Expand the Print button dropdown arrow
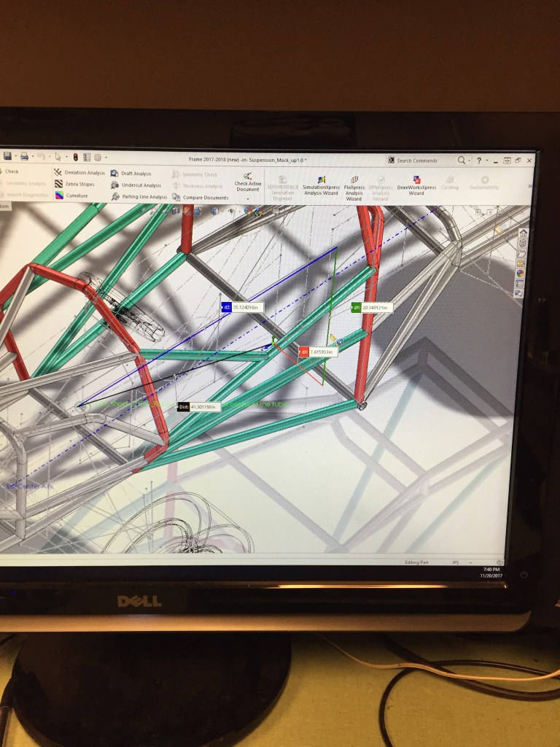 pyautogui.click(x=32, y=157)
